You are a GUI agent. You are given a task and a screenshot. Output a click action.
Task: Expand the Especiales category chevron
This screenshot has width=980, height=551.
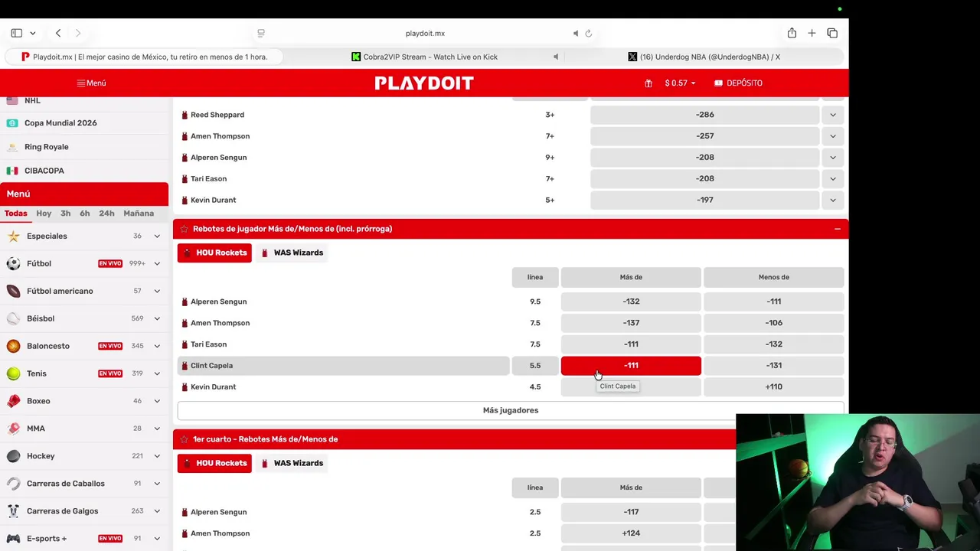click(x=157, y=236)
